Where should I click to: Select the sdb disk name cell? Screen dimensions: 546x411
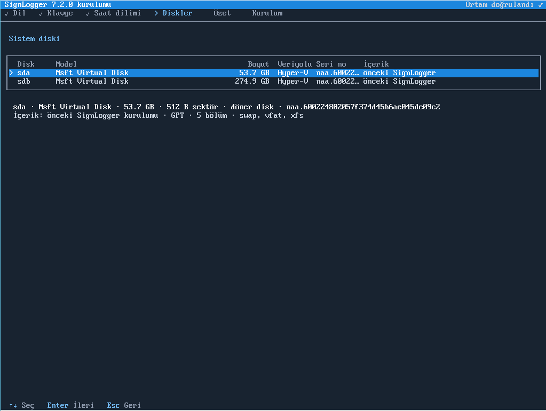click(x=24, y=82)
